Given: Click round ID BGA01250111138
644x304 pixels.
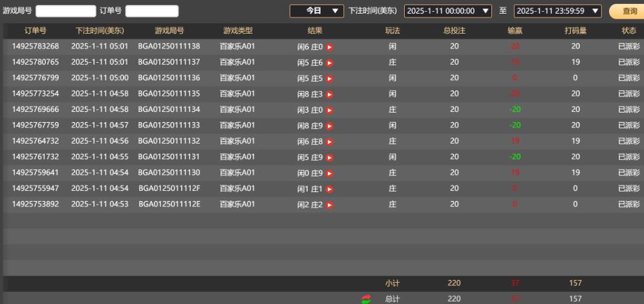Looking at the screenshot, I should coord(169,47).
